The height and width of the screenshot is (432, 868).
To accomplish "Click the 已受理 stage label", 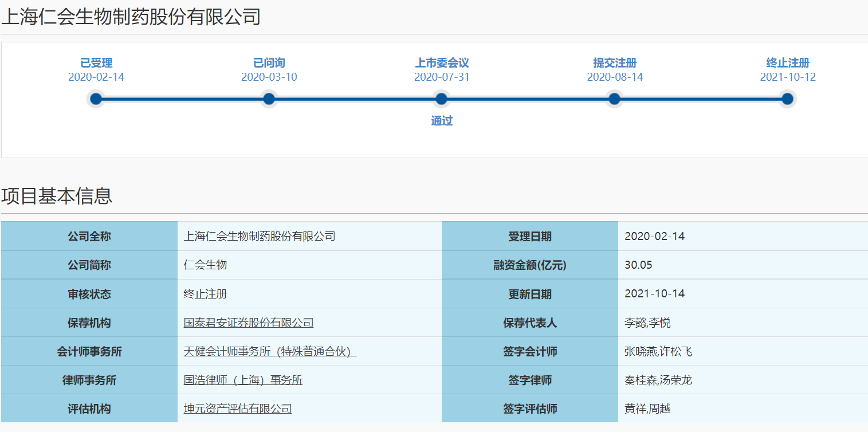I will point(96,63).
